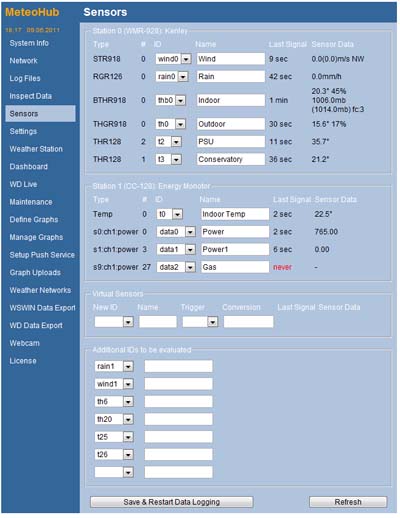Open WD Data Export
Viewport: 400px width, 518px height.
click(x=36, y=326)
